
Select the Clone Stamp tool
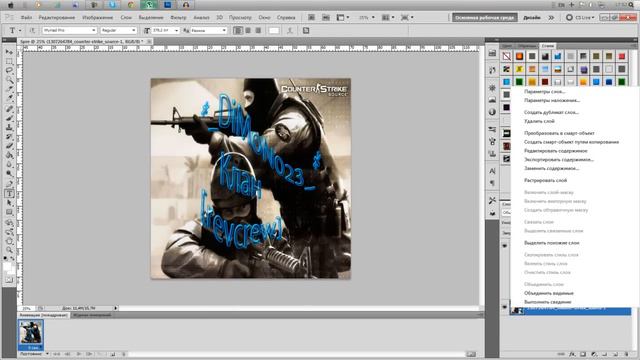pos(9,127)
